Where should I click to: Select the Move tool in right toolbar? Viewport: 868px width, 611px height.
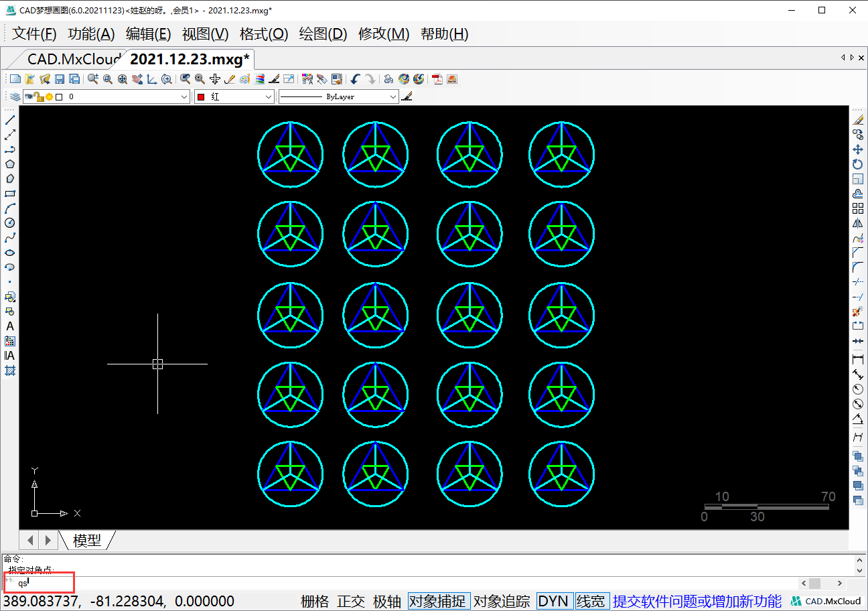[858, 149]
